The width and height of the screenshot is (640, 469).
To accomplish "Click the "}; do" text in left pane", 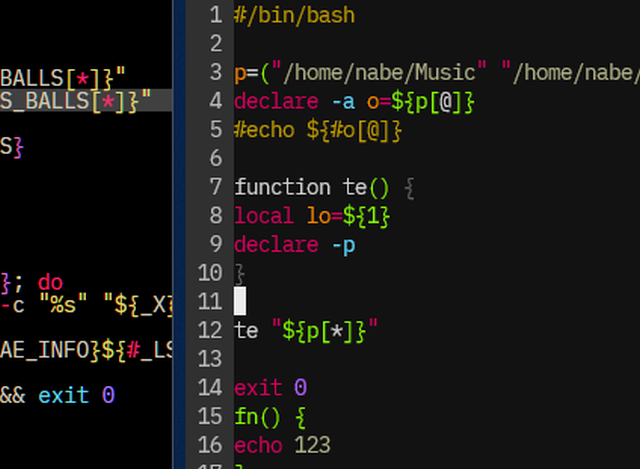I will (x=30, y=282).
